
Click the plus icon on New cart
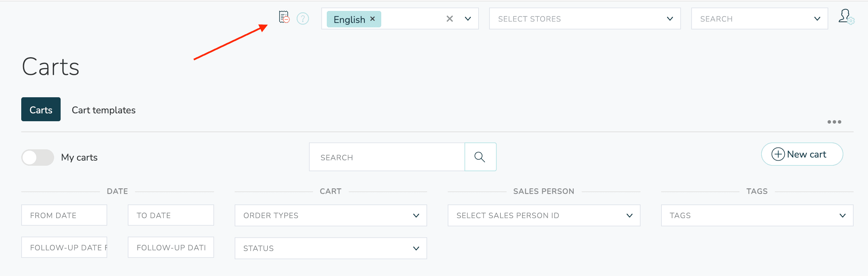pos(778,154)
